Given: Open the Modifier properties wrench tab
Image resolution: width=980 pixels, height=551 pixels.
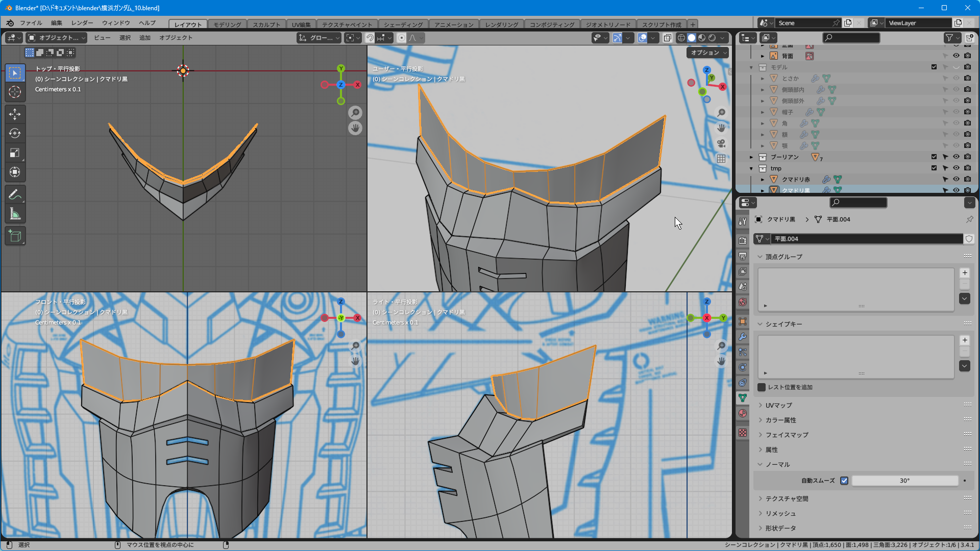Looking at the screenshot, I should 743,337.
